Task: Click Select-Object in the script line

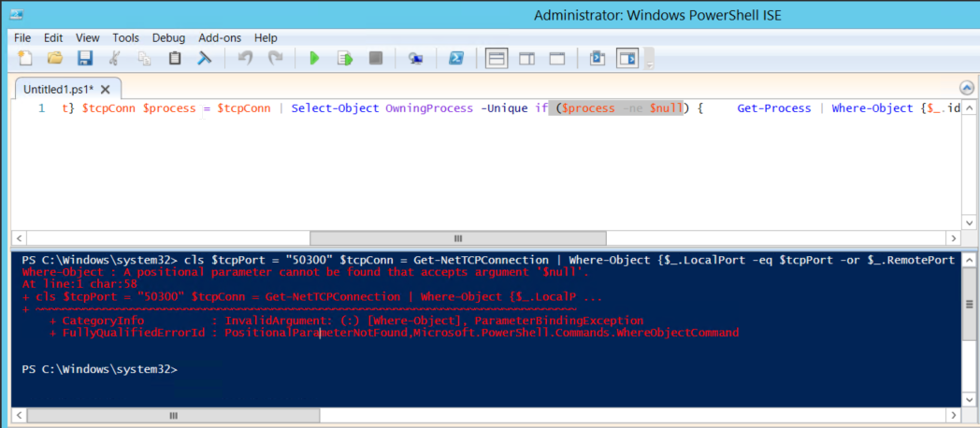Action: coord(335,108)
